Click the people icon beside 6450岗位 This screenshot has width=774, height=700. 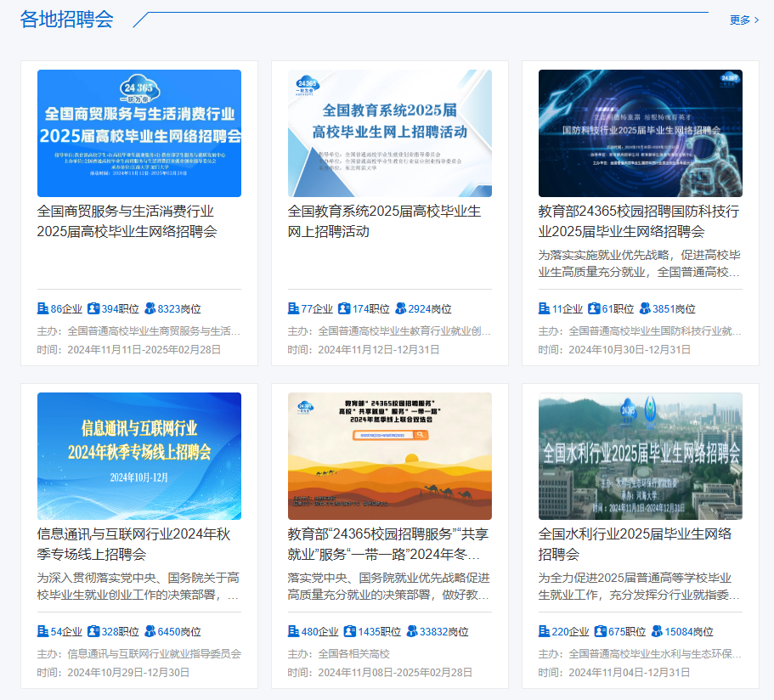150,631
